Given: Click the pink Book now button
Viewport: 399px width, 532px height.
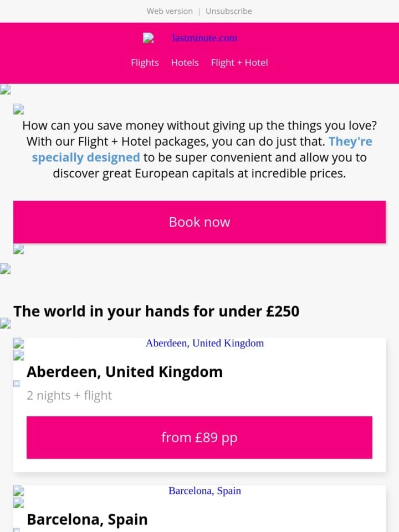Looking at the screenshot, I should pyautogui.click(x=199, y=222).
